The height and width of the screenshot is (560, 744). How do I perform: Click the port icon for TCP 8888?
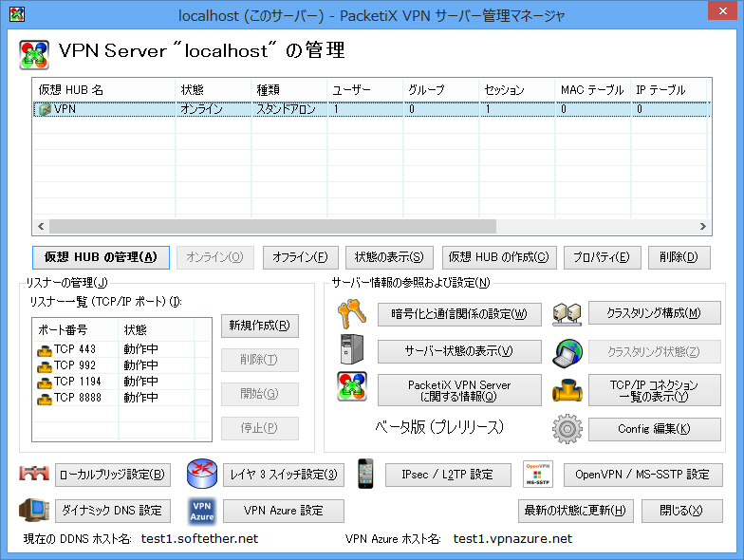[44, 399]
